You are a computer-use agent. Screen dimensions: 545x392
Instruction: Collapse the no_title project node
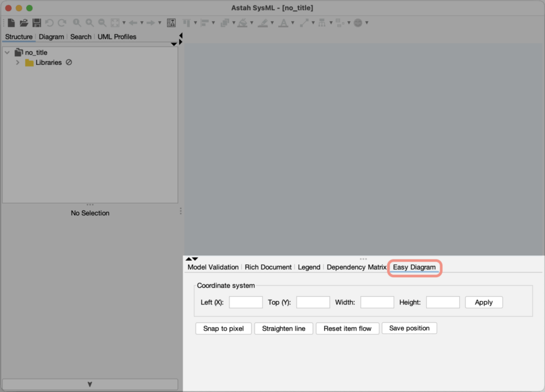coord(6,52)
